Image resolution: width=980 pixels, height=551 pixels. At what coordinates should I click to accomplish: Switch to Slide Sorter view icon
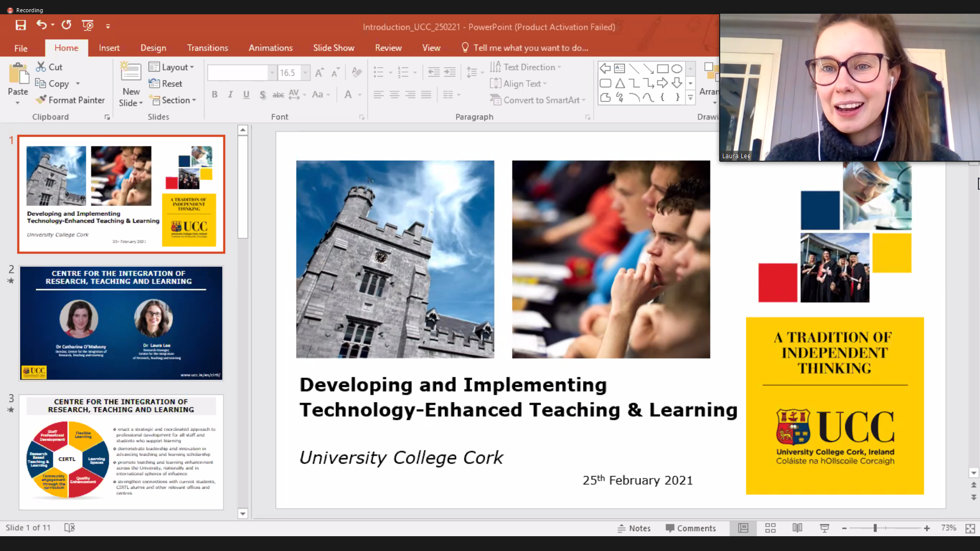[770, 528]
